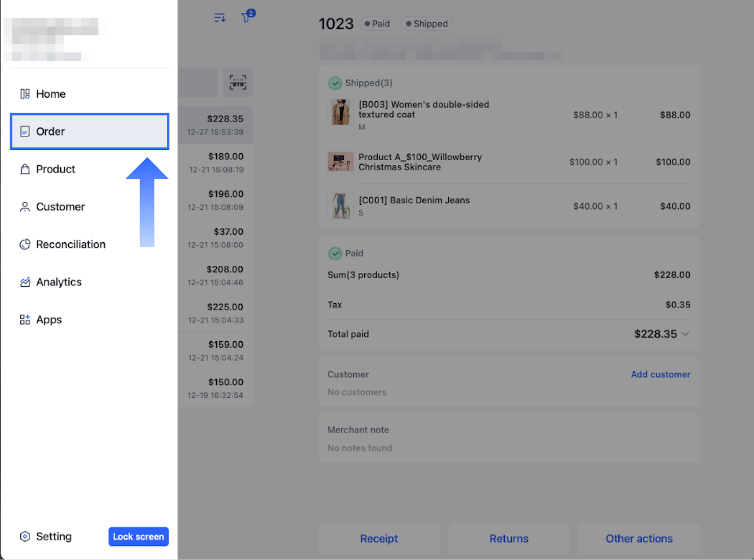Click the Add customer link
The width and height of the screenshot is (754, 560).
click(661, 374)
